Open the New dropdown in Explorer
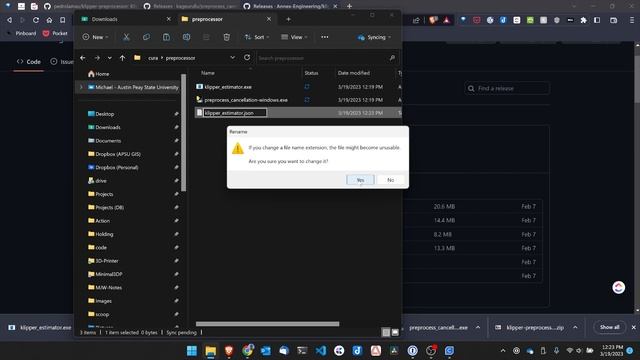This screenshot has width=640, height=360. [x=95, y=37]
